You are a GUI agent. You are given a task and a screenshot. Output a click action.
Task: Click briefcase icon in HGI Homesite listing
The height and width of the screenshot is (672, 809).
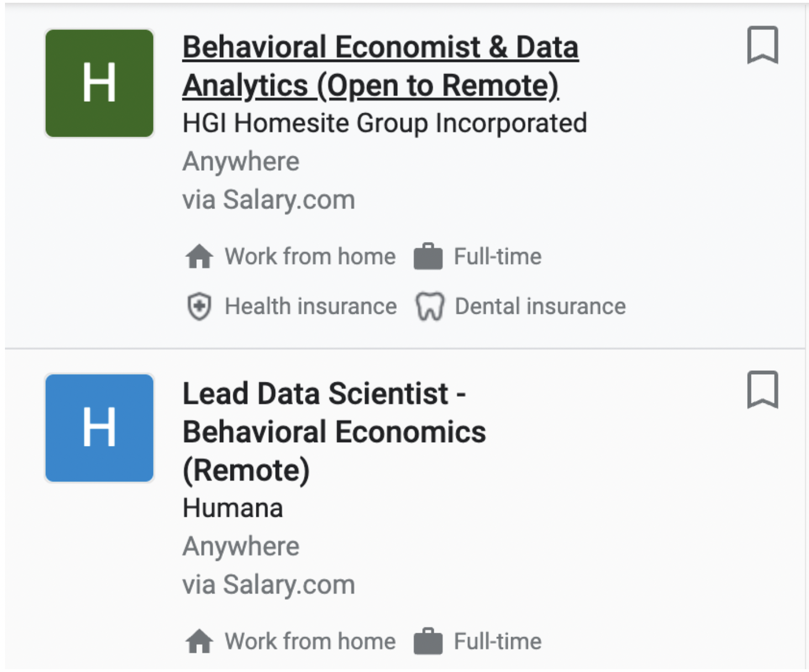[x=428, y=256]
